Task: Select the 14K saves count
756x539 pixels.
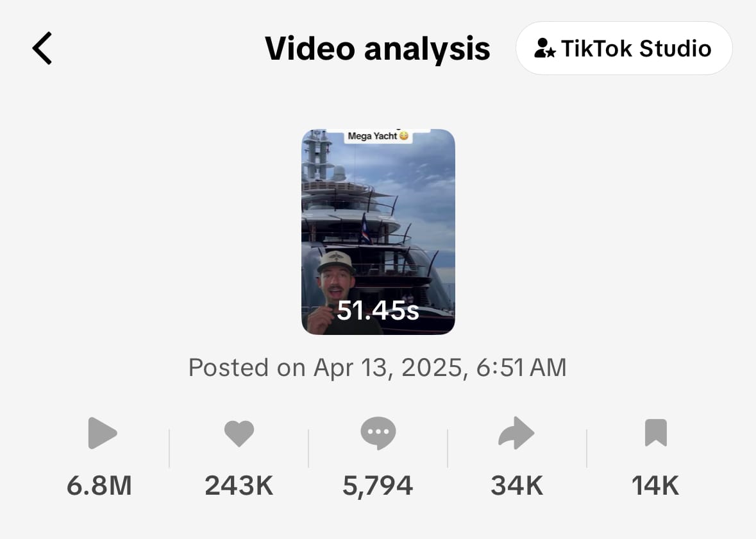Action: 655,486
